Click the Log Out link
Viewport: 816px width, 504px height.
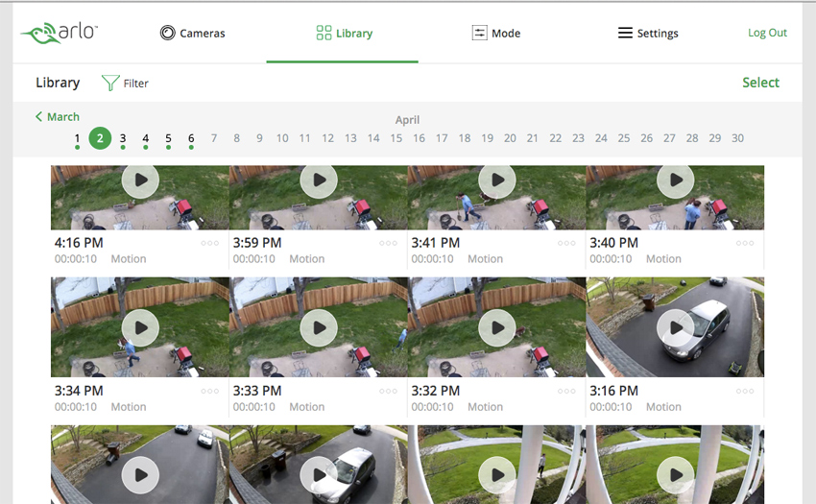pyautogui.click(x=767, y=33)
